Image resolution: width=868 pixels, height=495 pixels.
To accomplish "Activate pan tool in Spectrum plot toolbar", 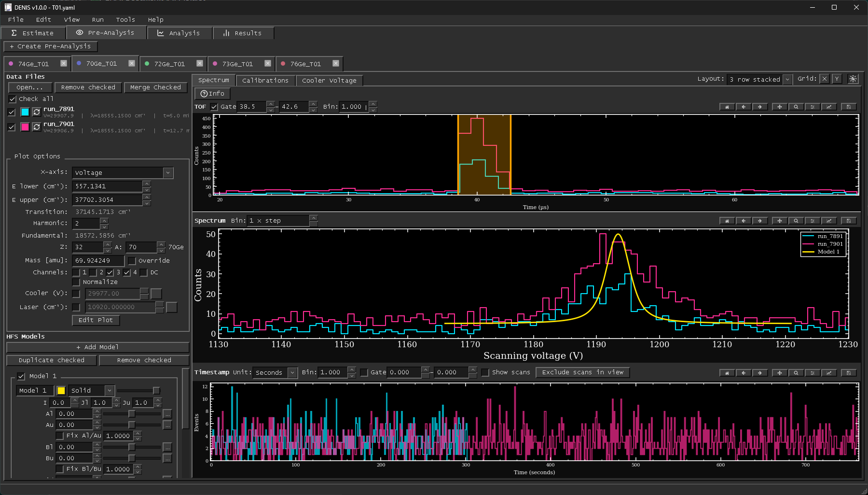I will (780, 221).
